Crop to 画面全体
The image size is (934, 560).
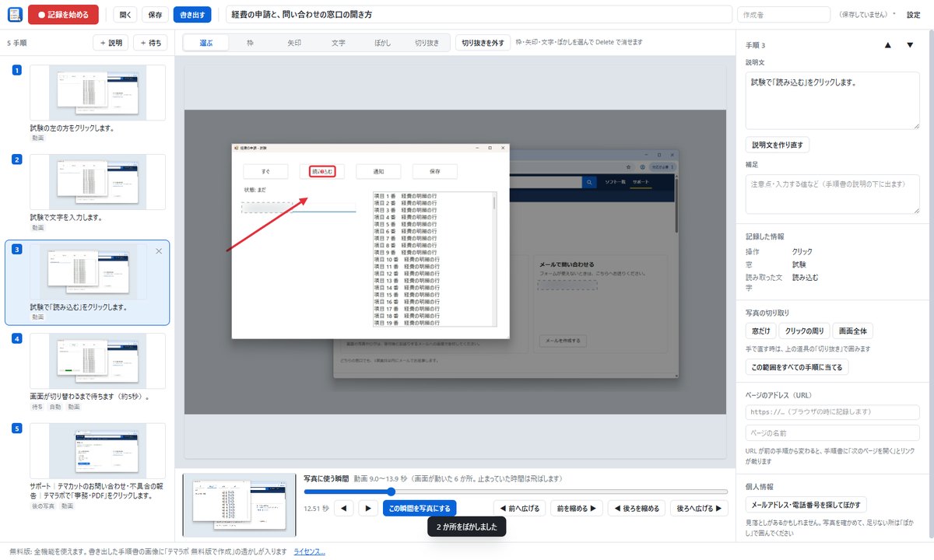[x=853, y=331]
